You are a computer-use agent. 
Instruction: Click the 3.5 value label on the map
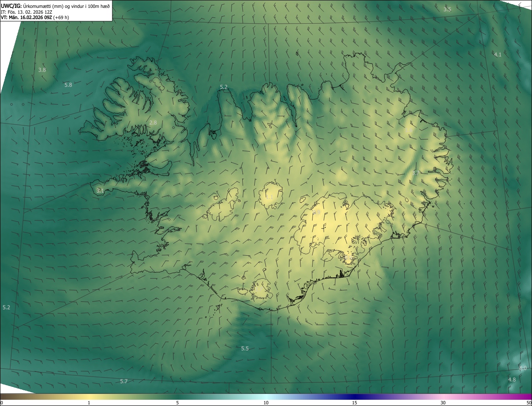pyautogui.click(x=447, y=9)
